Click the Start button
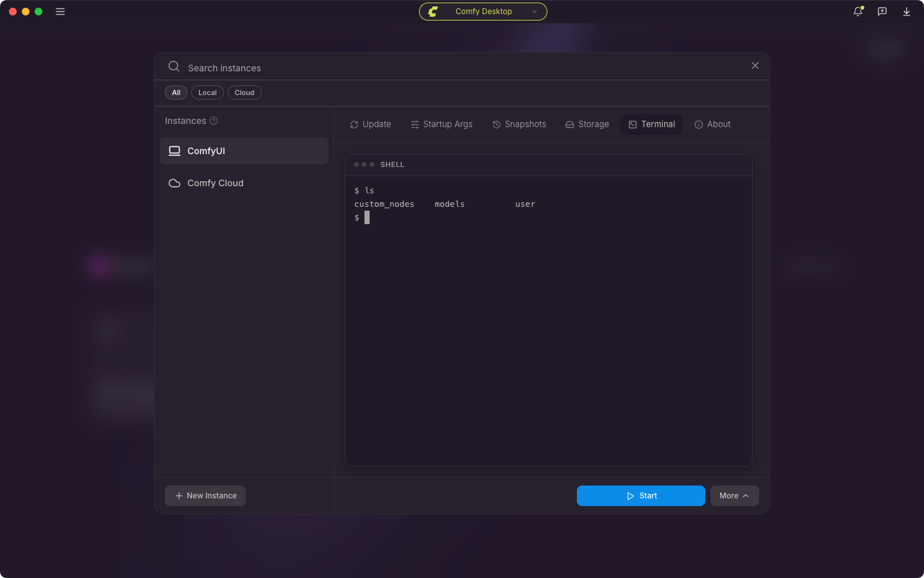 tap(641, 496)
